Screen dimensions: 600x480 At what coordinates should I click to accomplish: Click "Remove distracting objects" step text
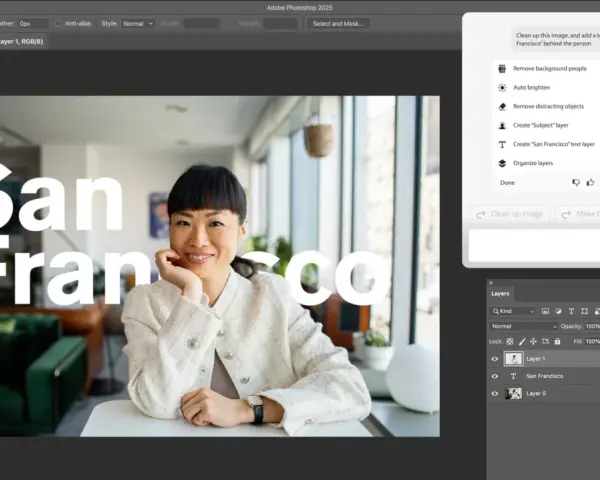click(x=548, y=106)
